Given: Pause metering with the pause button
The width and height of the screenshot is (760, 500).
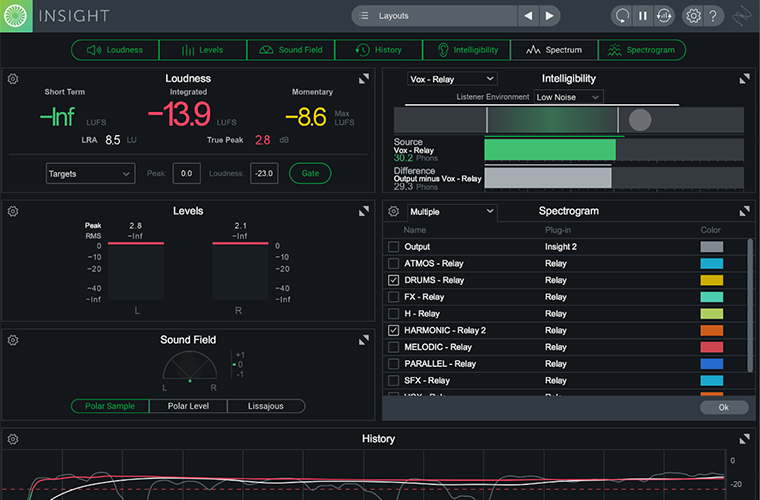Looking at the screenshot, I should tap(643, 16).
